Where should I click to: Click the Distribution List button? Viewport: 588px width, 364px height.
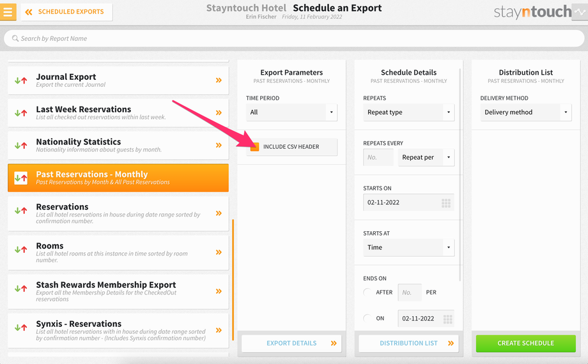tap(408, 344)
